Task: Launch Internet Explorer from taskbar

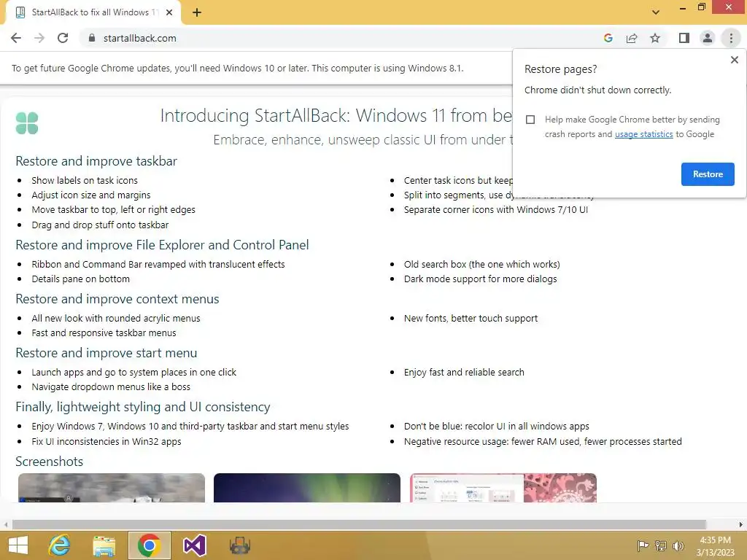Action: click(x=59, y=545)
